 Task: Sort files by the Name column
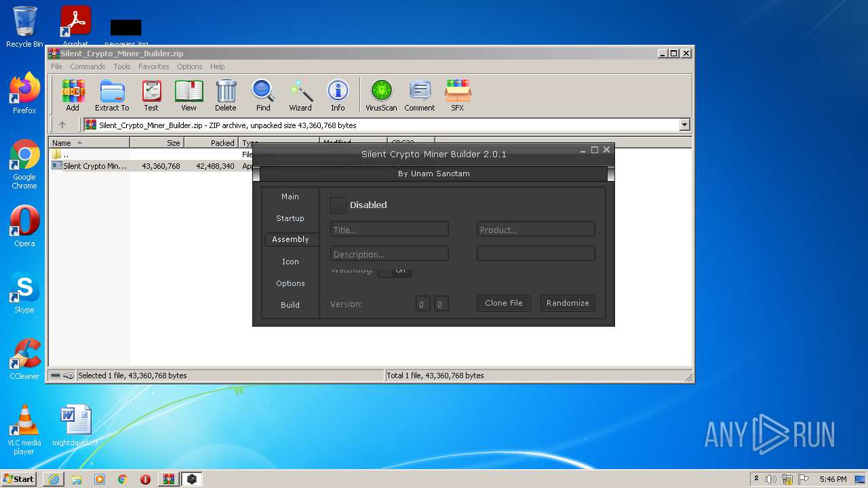90,143
